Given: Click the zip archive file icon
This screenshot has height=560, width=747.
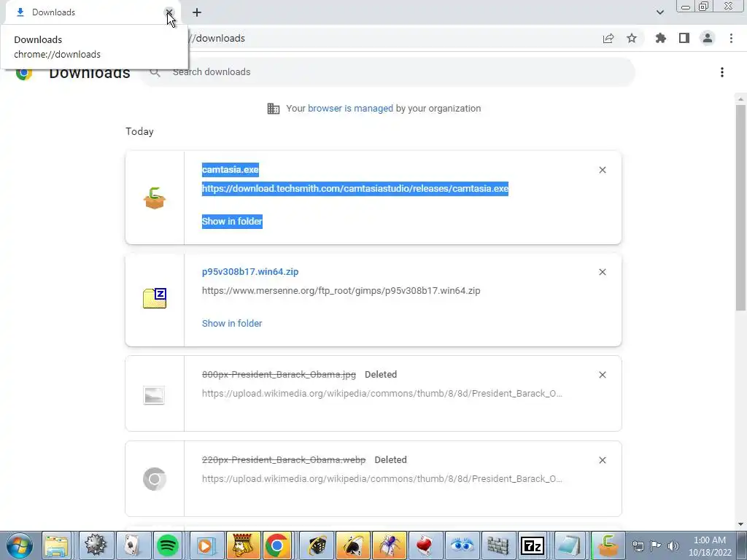Looking at the screenshot, I should 155,298.
